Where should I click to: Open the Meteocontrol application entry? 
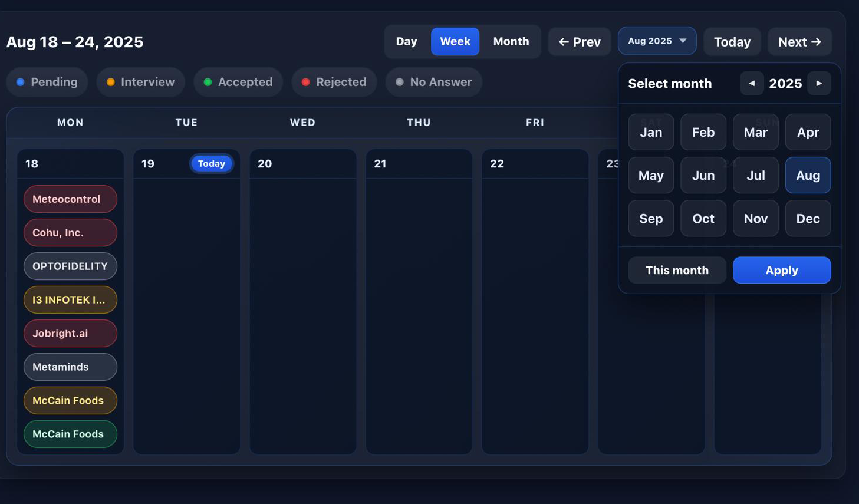click(70, 199)
